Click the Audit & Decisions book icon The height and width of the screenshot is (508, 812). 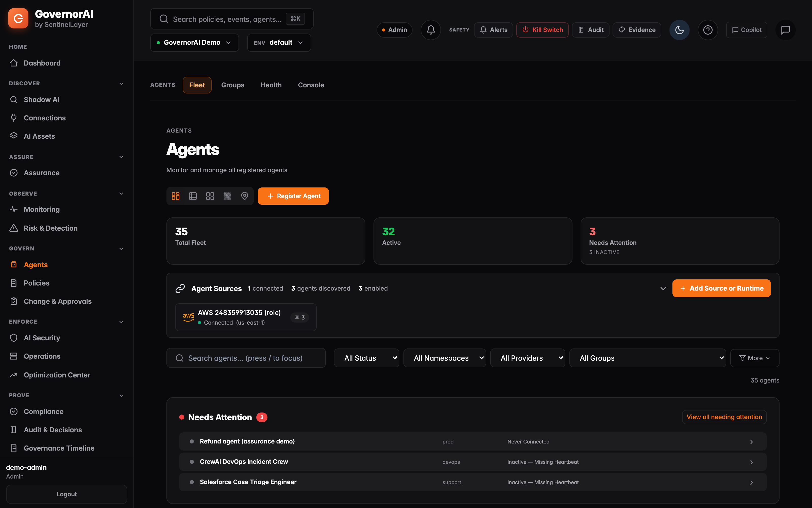coord(14,430)
